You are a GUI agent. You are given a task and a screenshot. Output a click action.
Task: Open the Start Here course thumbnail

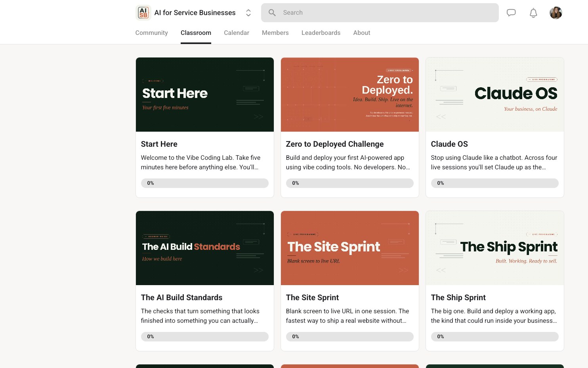(205, 95)
